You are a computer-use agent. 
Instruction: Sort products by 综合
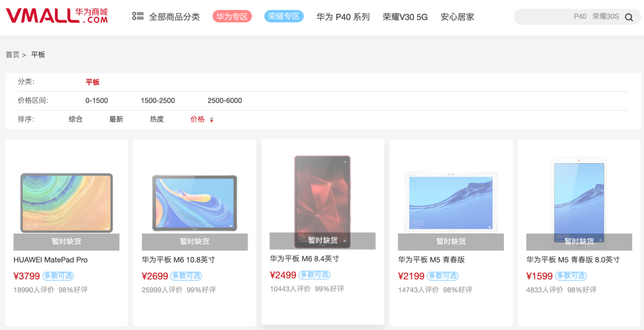[x=76, y=120]
